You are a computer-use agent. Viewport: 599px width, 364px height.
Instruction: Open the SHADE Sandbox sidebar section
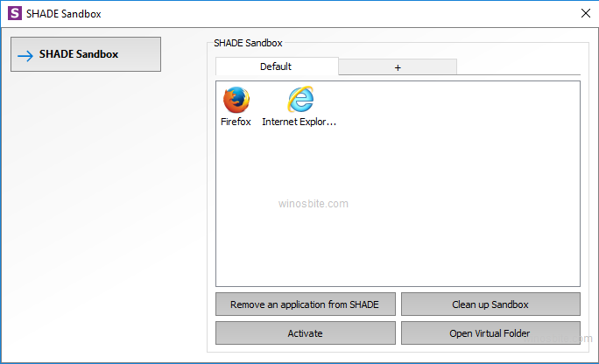[x=86, y=54]
